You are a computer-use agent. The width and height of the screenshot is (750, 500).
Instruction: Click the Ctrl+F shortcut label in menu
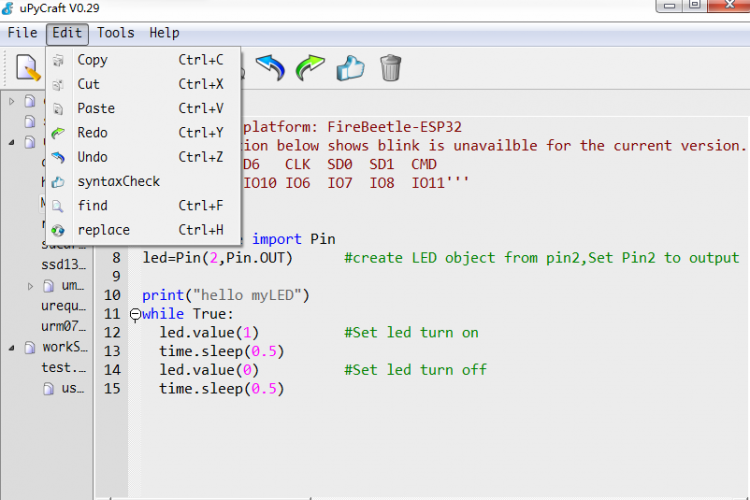[x=201, y=206]
